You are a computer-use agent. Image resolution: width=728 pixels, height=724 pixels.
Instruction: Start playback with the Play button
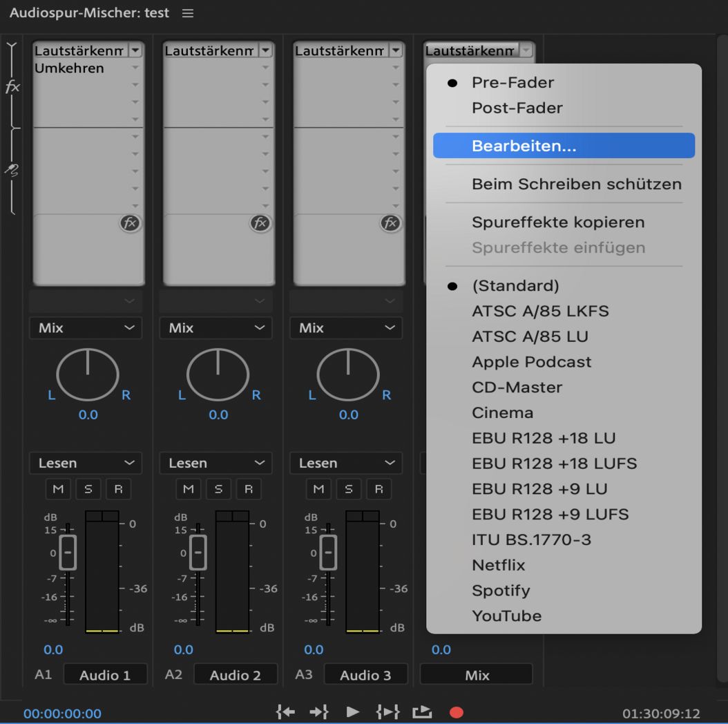click(x=352, y=712)
